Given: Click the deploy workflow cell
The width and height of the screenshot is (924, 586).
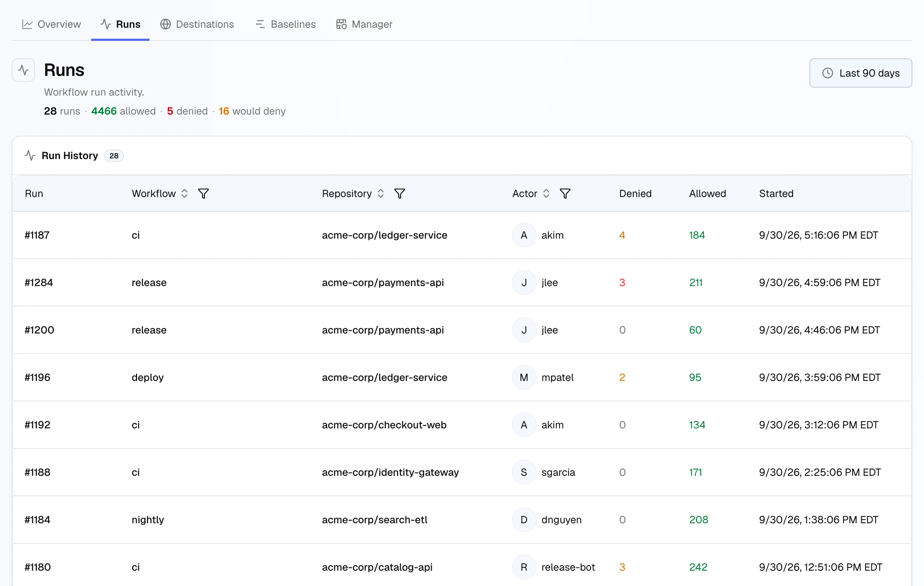Looking at the screenshot, I should point(148,378).
